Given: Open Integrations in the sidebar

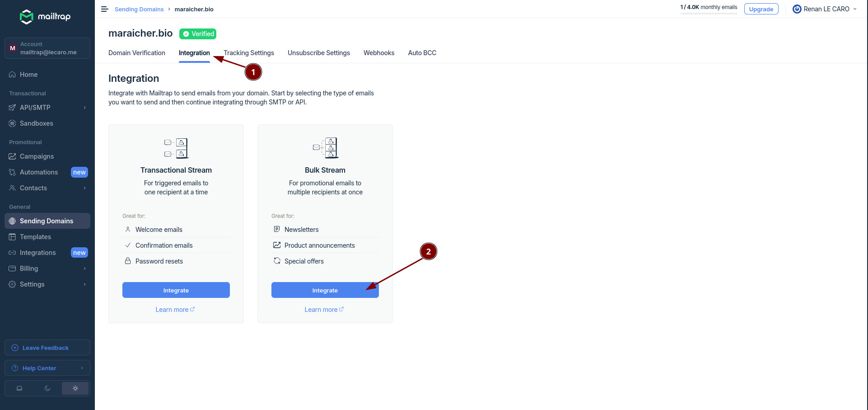Looking at the screenshot, I should pos(37,253).
